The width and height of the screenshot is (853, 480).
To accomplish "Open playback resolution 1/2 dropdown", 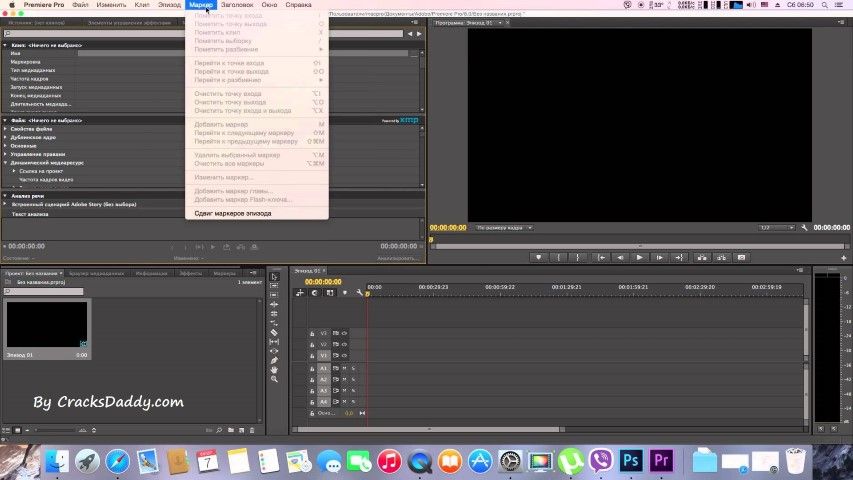I will coord(777,227).
